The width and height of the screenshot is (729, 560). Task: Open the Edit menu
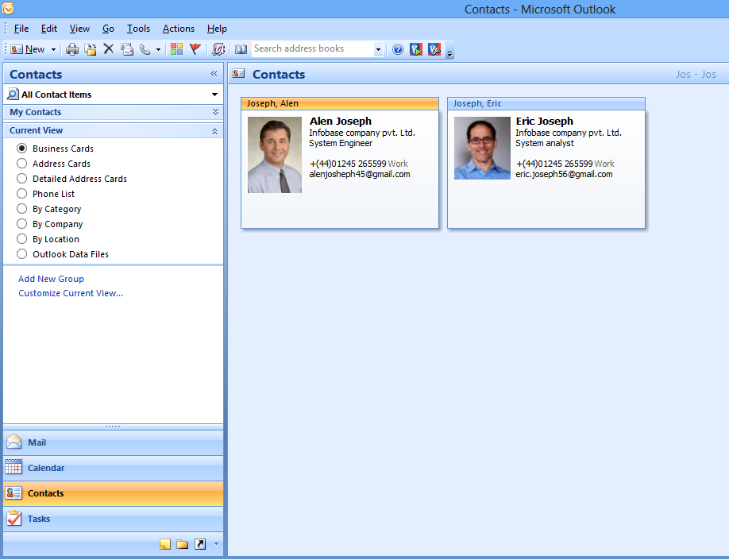coord(48,29)
